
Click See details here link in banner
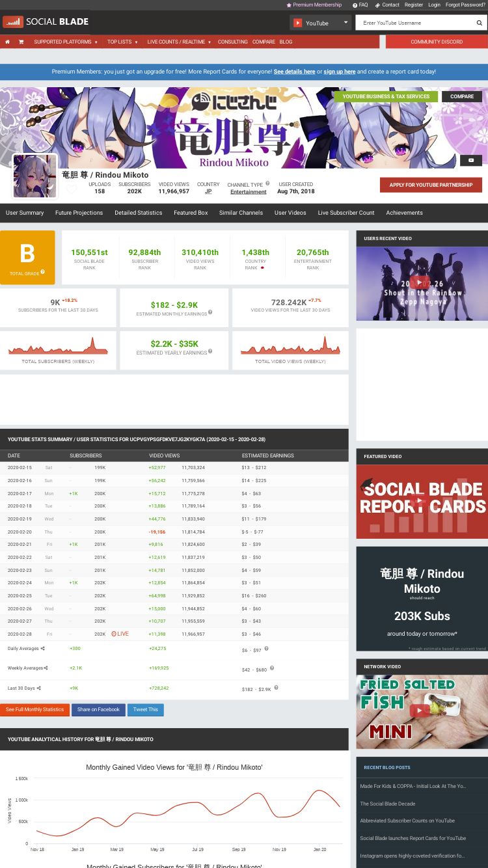click(x=294, y=72)
